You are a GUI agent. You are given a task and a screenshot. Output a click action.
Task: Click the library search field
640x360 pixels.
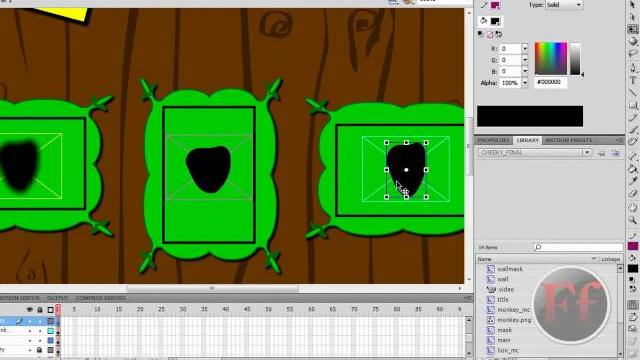[578, 247]
